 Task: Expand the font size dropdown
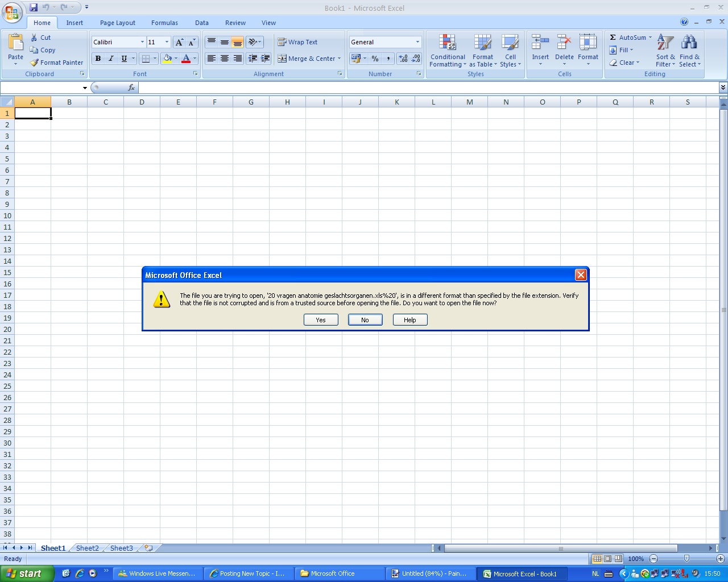[x=167, y=42]
